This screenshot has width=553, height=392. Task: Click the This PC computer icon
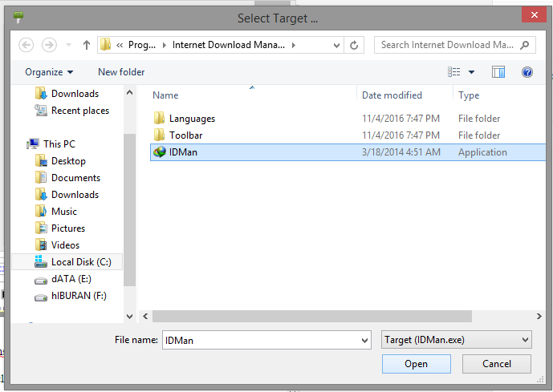click(x=33, y=144)
